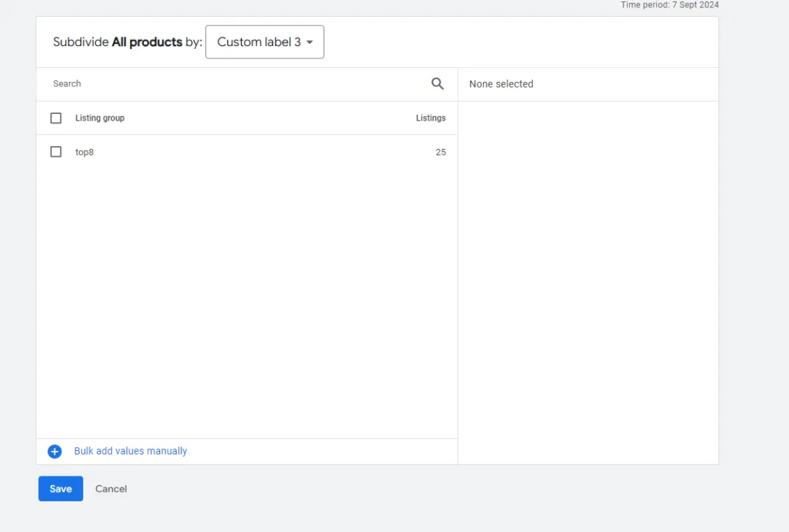The image size is (789, 532).
Task: Click the Listings column header
Action: (430, 118)
